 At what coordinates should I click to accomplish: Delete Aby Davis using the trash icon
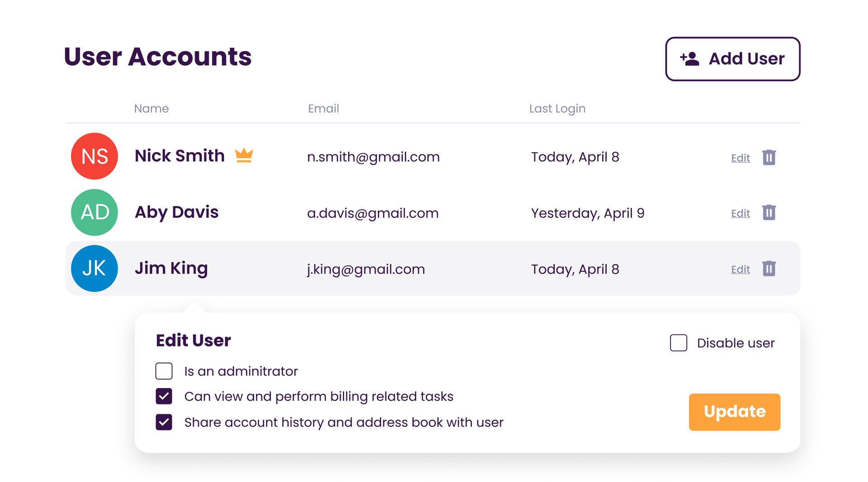pyautogui.click(x=769, y=213)
